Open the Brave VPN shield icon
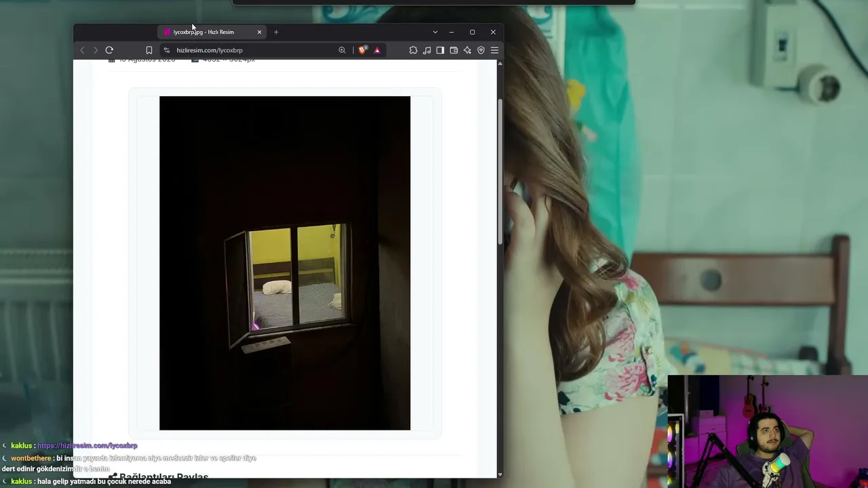Screen dimensions: 868x488 pos(481,50)
